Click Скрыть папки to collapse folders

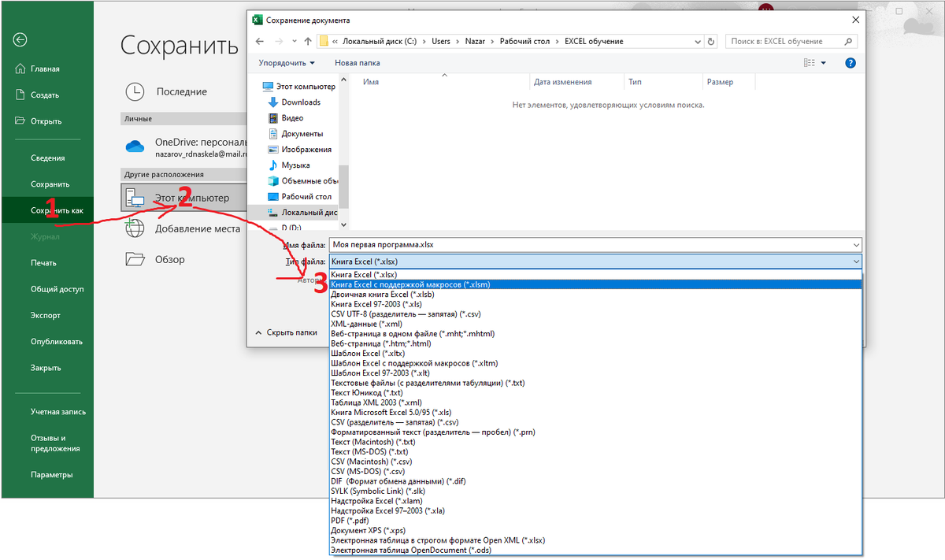(x=285, y=332)
